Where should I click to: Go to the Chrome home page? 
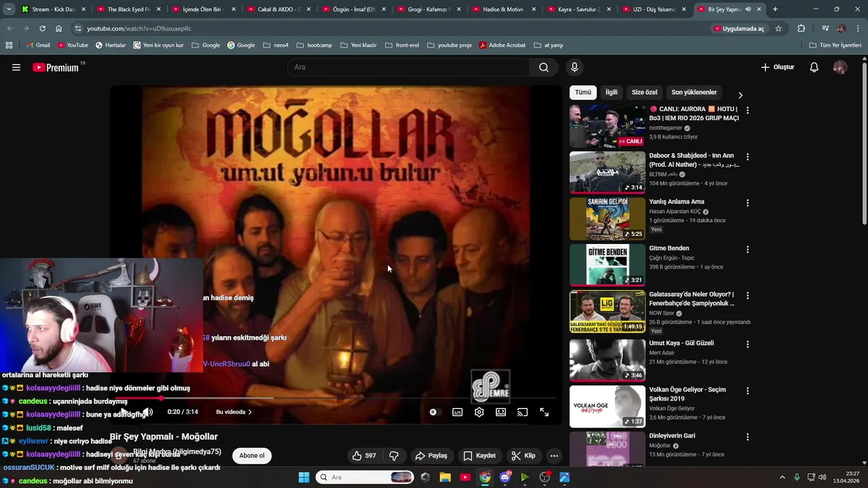(58, 28)
